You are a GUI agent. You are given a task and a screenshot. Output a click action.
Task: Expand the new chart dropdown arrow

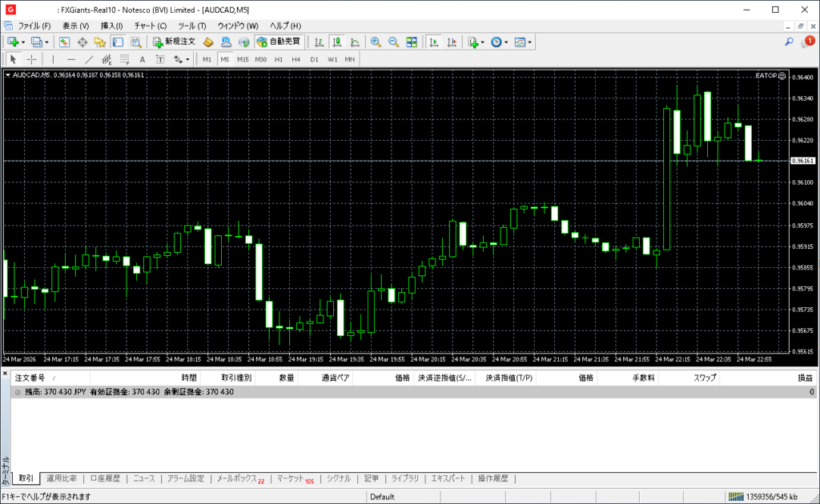(x=23, y=42)
